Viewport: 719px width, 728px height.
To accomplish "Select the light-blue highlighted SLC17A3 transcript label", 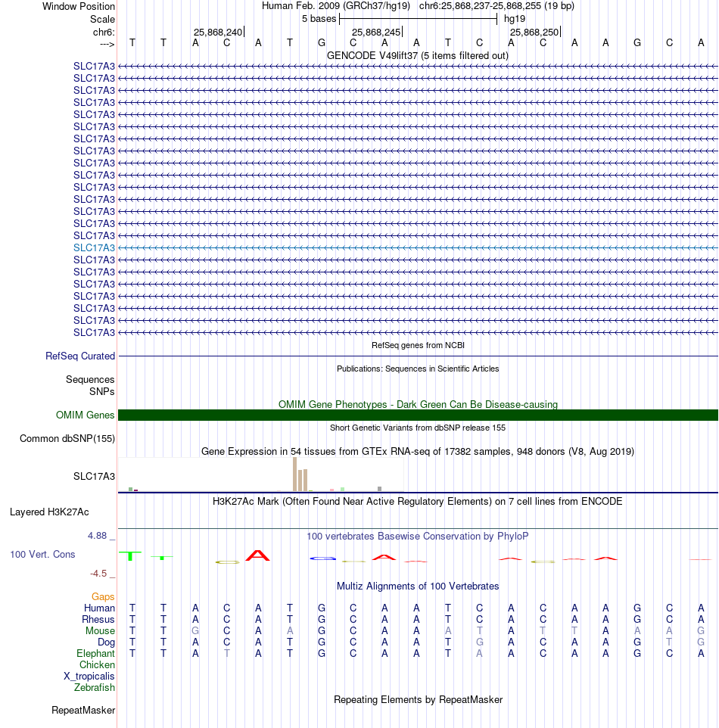I will [94, 248].
